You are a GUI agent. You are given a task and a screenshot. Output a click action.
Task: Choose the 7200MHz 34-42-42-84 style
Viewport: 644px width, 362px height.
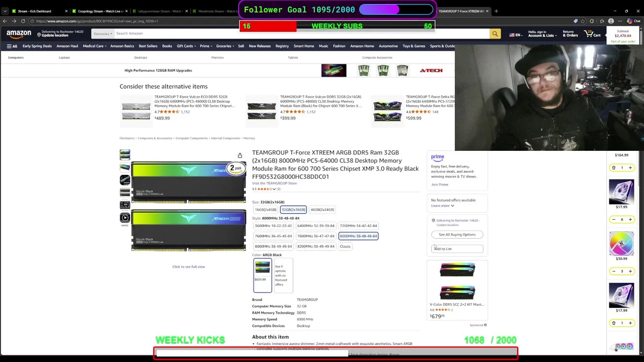[358, 226]
